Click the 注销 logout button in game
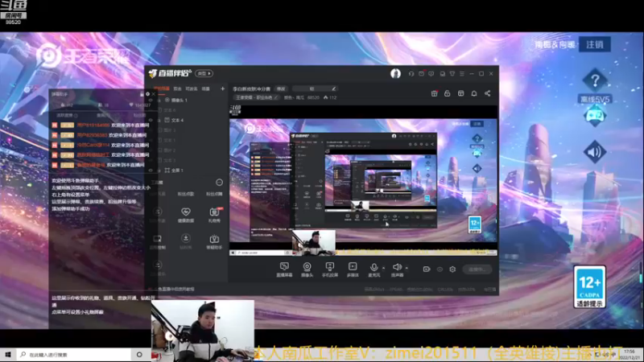 [595, 44]
